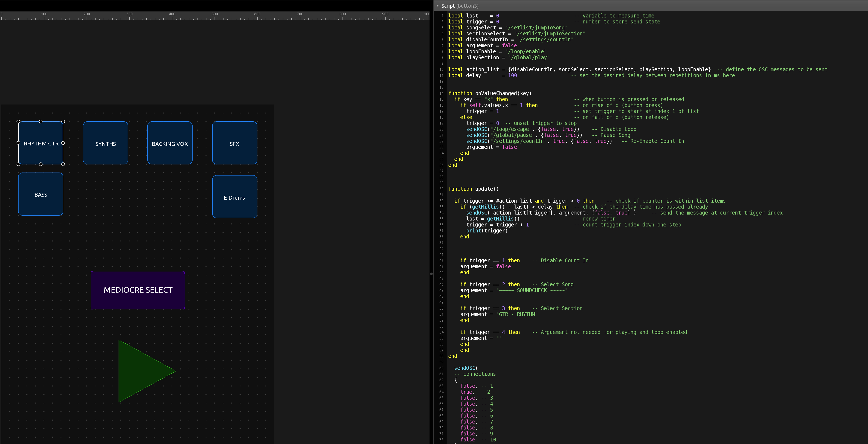Collapse the Script (button3) section triangle
The height and width of the screenshot is (444, 868).
pyautogui.click(x=437, y=6)
